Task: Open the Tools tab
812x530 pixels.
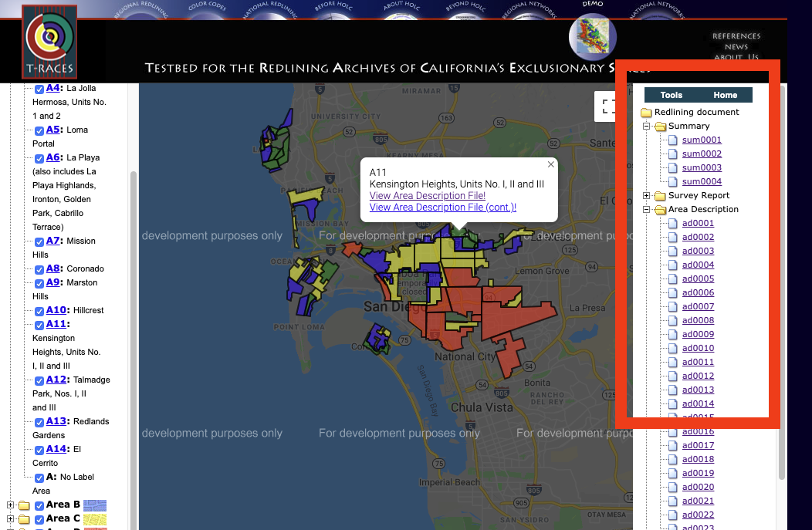Action: click(x=672, y=95)
